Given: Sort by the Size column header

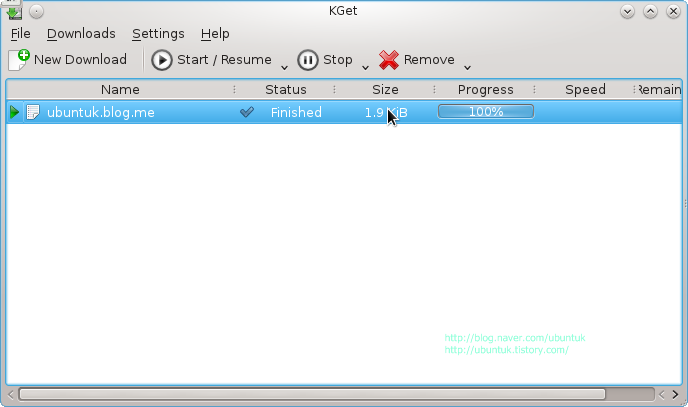Looking at the screenshot, I should click(385, 89).
